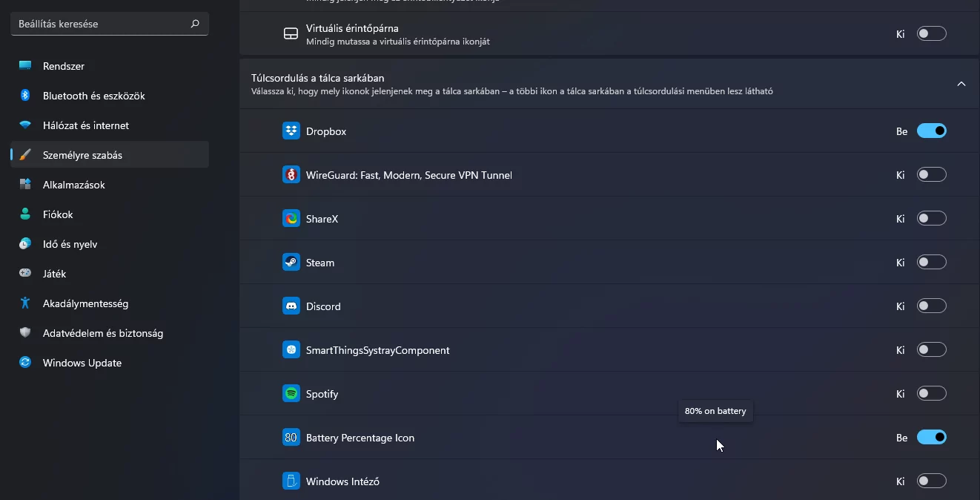Turn on the Steam toggle

[x=932, y=263]
